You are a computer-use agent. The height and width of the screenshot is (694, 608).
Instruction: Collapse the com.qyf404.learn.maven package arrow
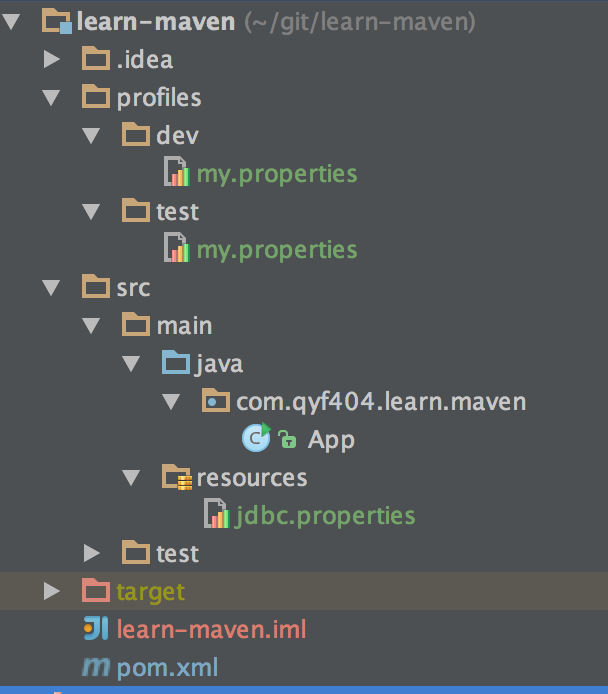tap(171, 402)
